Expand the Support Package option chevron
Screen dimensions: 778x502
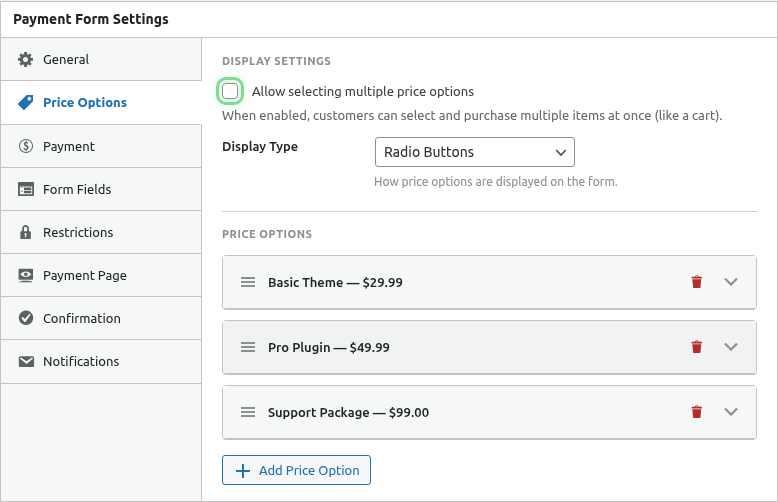[731, 412]
